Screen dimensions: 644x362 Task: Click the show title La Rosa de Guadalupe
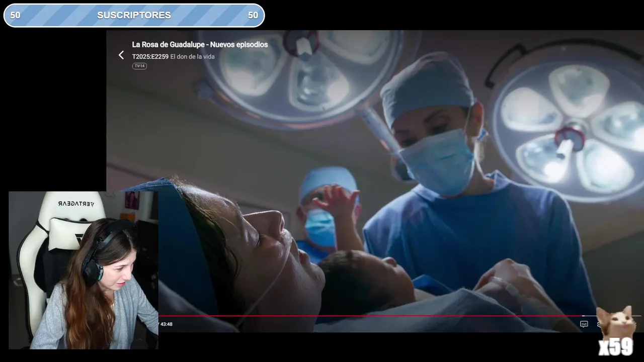[x=200, y=44]
